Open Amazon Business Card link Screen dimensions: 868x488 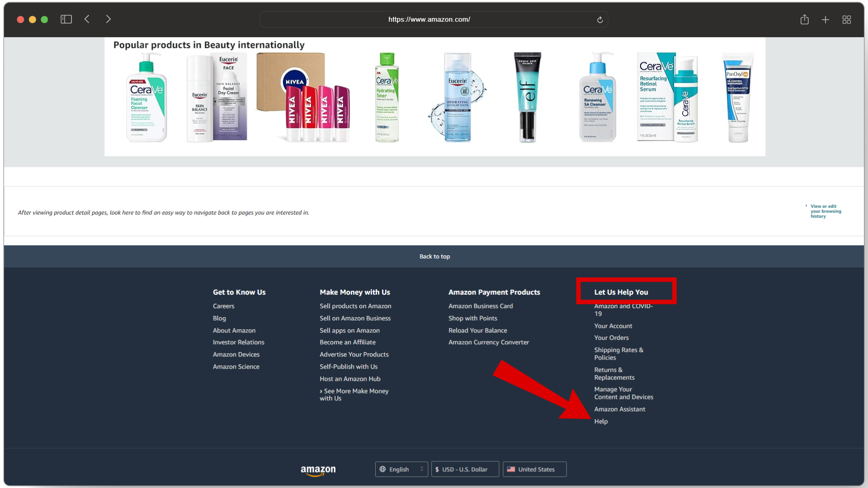point(481,306)
